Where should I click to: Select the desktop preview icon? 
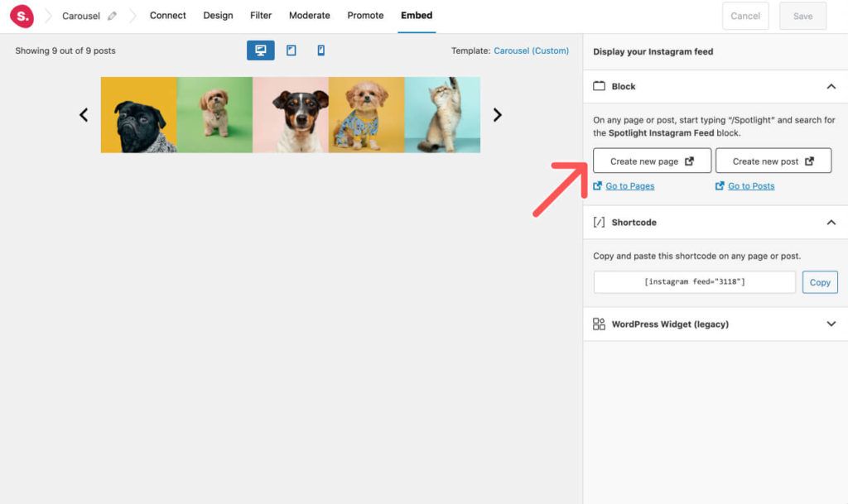click(260, 50)
